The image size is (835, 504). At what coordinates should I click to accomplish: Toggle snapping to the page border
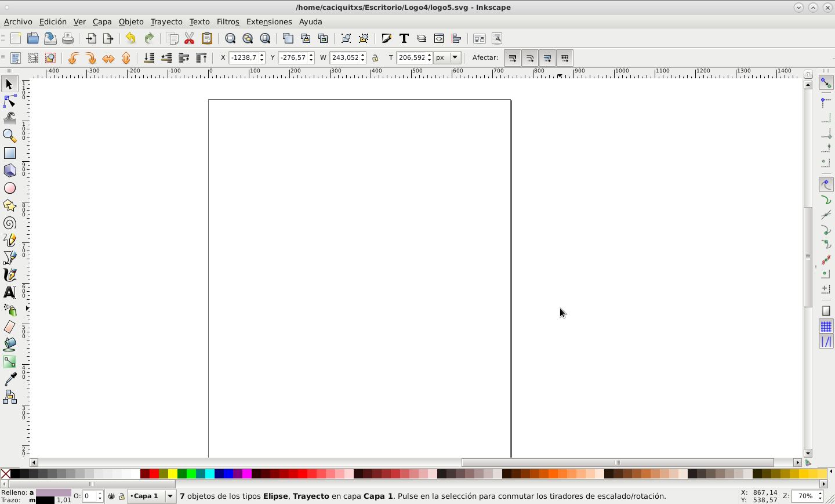click(826, 311)
